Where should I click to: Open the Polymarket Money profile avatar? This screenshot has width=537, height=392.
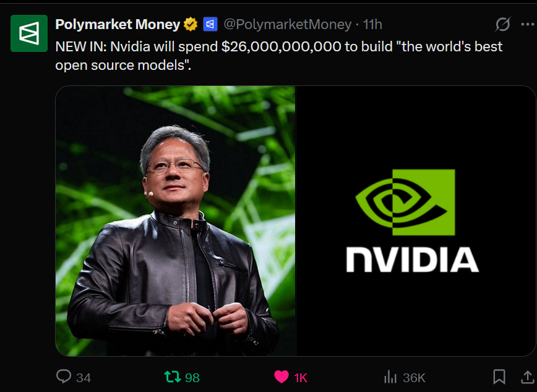tap(28, 33)
